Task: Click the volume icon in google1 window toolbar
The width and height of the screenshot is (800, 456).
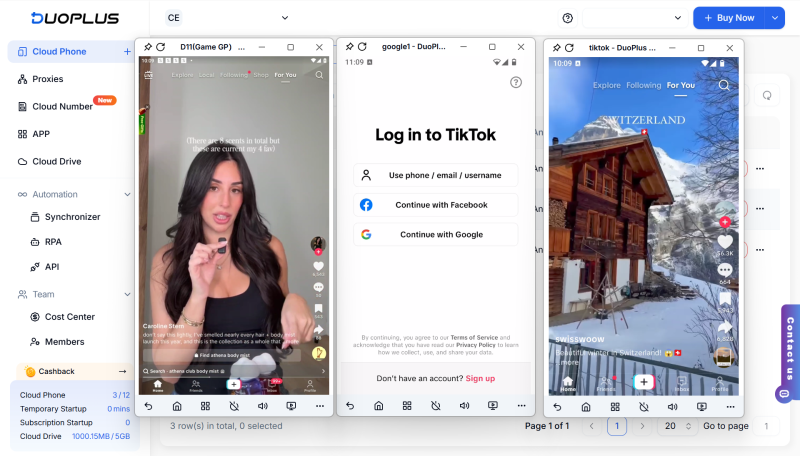Action: 464,406
